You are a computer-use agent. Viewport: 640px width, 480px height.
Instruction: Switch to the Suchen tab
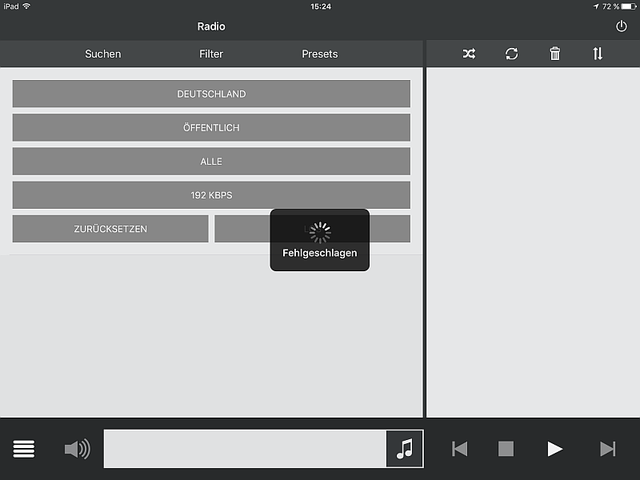(x=103, y=54)
